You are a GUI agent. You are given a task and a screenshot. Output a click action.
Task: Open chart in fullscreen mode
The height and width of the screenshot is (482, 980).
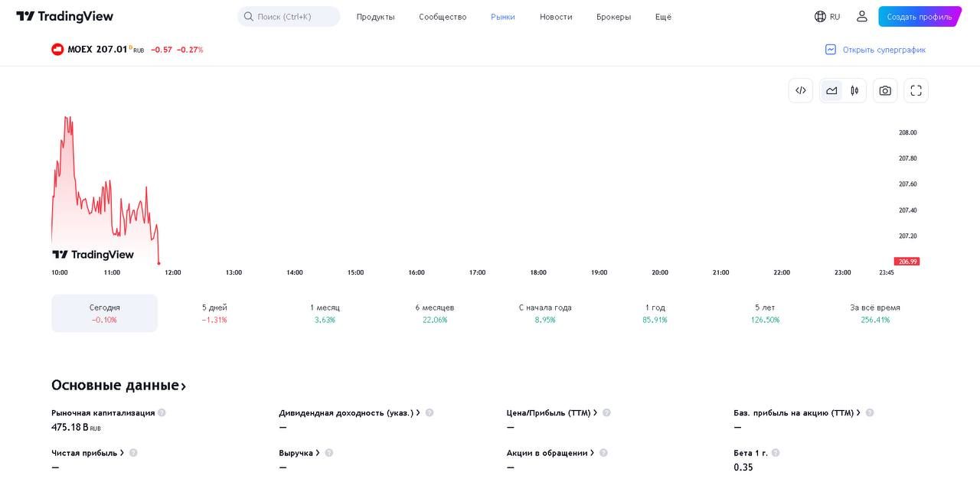pyautogui.click(x=916, y=90)
